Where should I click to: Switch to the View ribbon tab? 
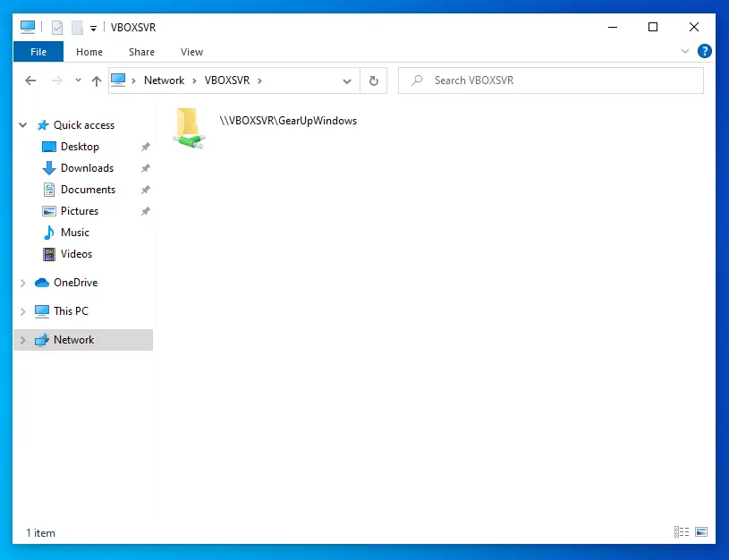pos(191,52)
